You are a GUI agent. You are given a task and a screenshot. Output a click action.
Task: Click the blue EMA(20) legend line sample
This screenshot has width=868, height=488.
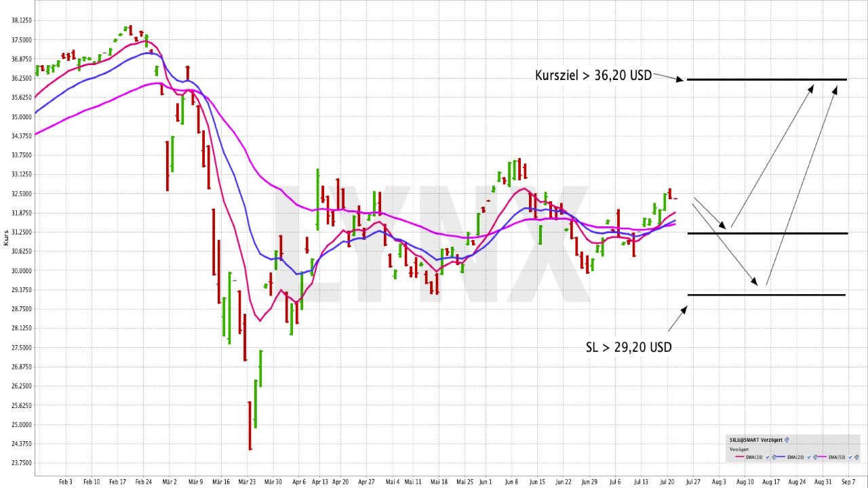pyautogui.click(x=781, y=457)
